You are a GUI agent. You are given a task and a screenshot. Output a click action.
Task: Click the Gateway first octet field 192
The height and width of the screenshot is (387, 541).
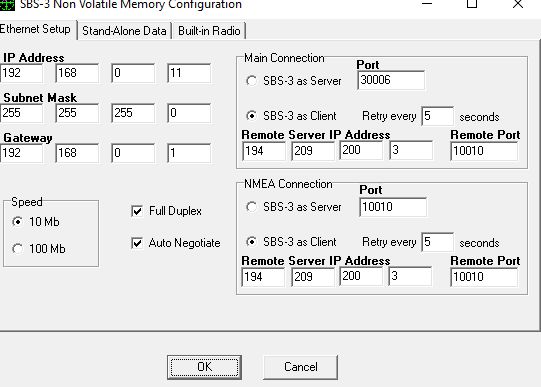(21, 153)
